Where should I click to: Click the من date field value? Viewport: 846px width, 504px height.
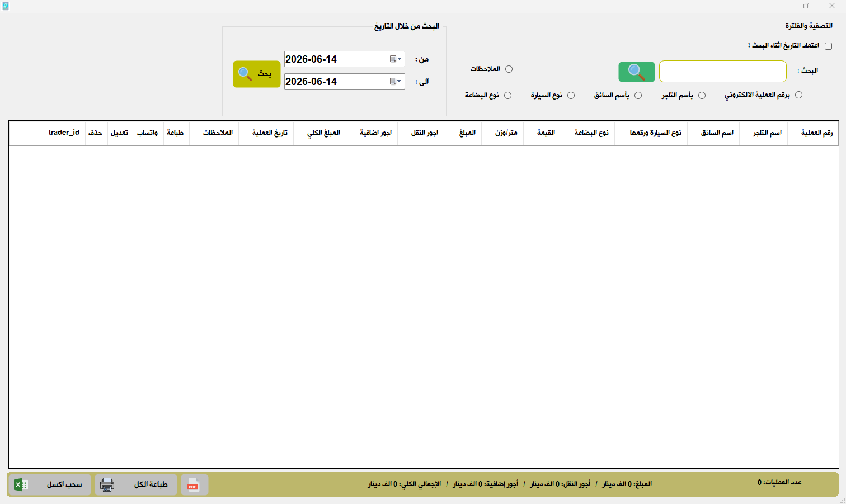coord(311,59)
